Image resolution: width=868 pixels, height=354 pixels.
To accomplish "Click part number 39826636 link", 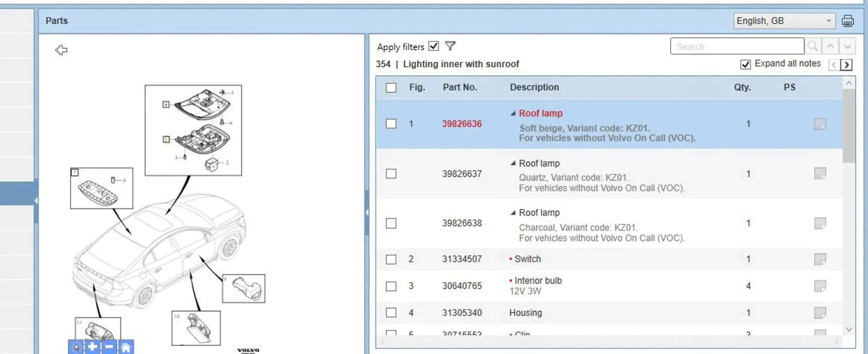I will pyautogui.click(x=461, y=124).
